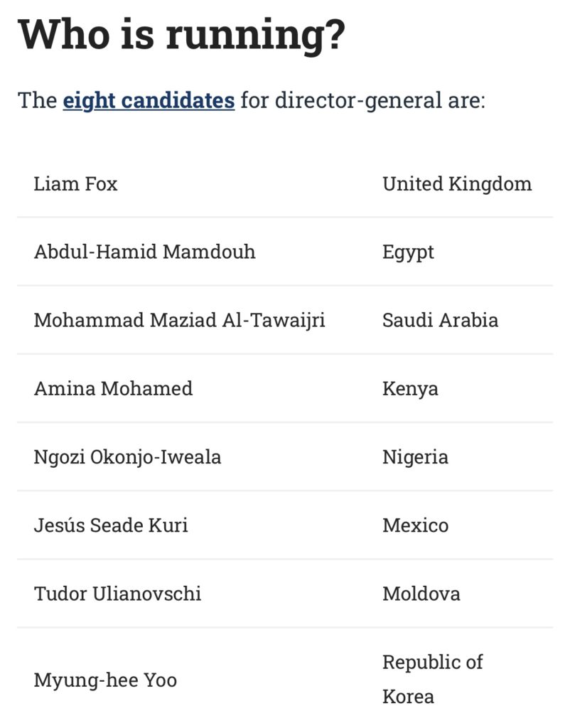
Task: Open the eight candidates link
Action: 149,101
